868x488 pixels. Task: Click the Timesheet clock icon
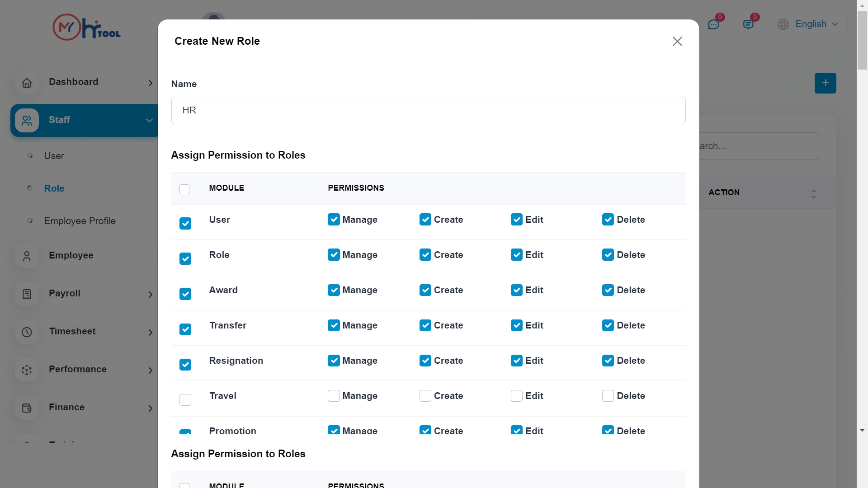pos(27,332)
